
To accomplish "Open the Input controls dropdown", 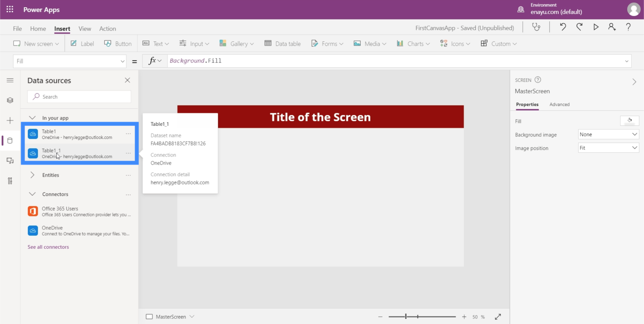I will [194, 44].
